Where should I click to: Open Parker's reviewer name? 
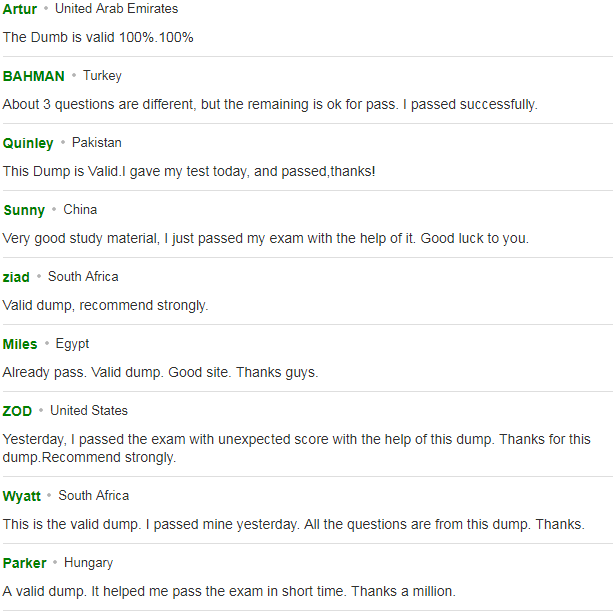click(24, 563)
